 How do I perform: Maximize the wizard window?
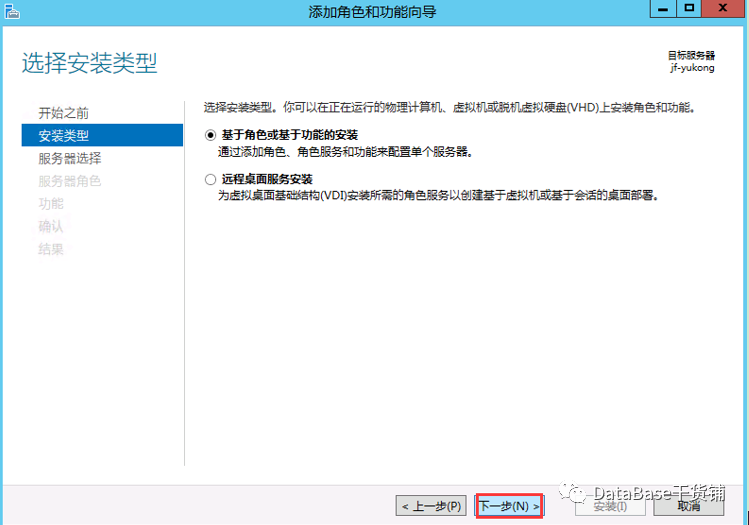[x=689, y=9]
